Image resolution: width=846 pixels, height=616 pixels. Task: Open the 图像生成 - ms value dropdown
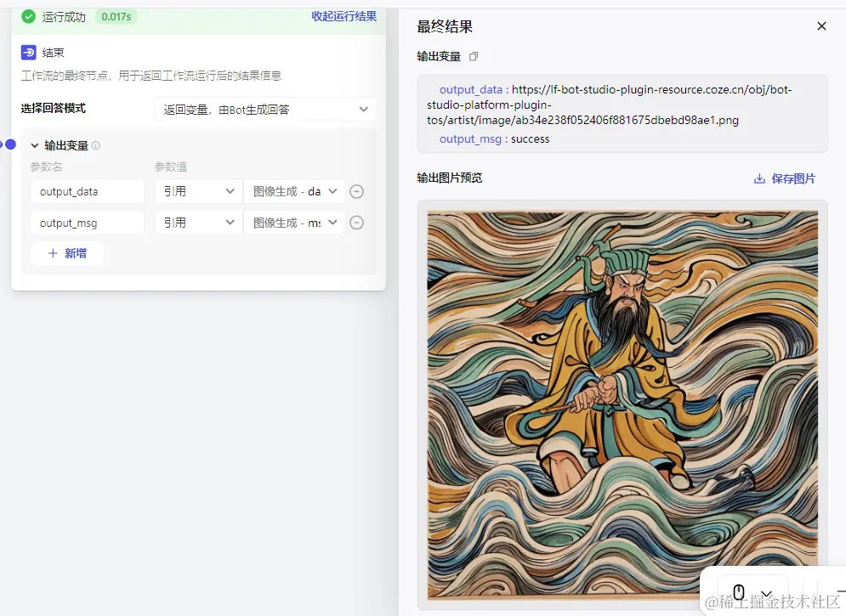click(294, 223)
